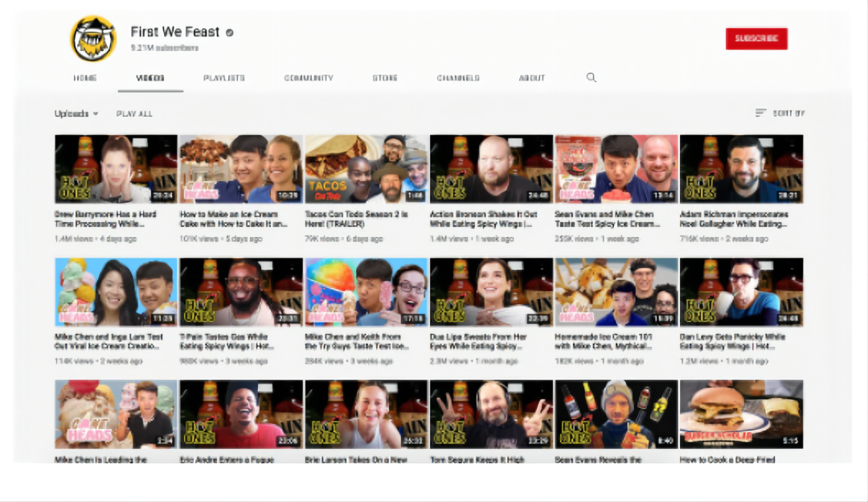
Task: Click title 'How to Make an Ice Cream Cake'
Action: point(234,219)
